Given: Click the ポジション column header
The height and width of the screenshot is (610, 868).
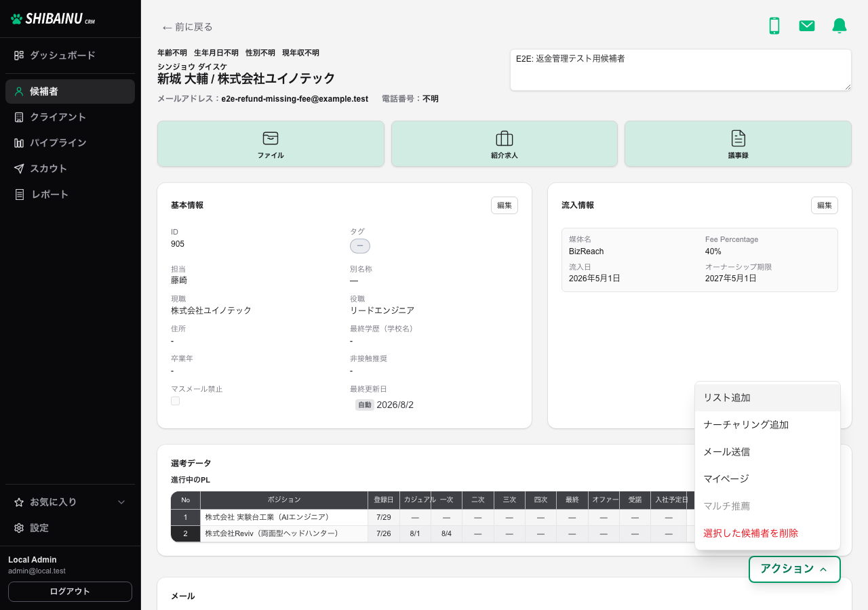Looking at the screenshot, I should click(x=284, y=500).
